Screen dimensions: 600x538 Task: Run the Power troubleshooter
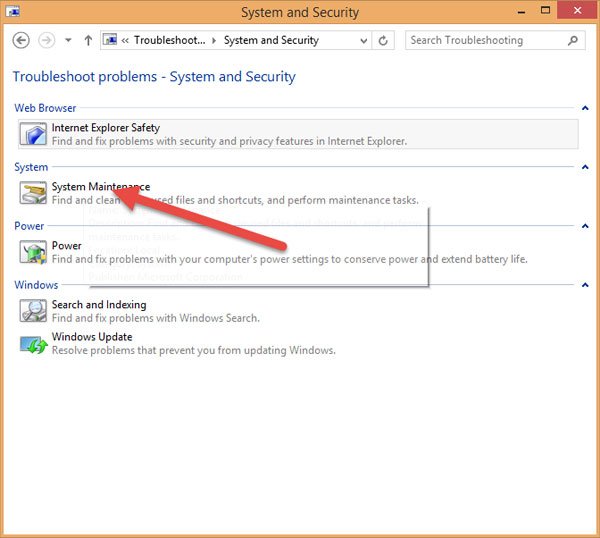point(67,246)
